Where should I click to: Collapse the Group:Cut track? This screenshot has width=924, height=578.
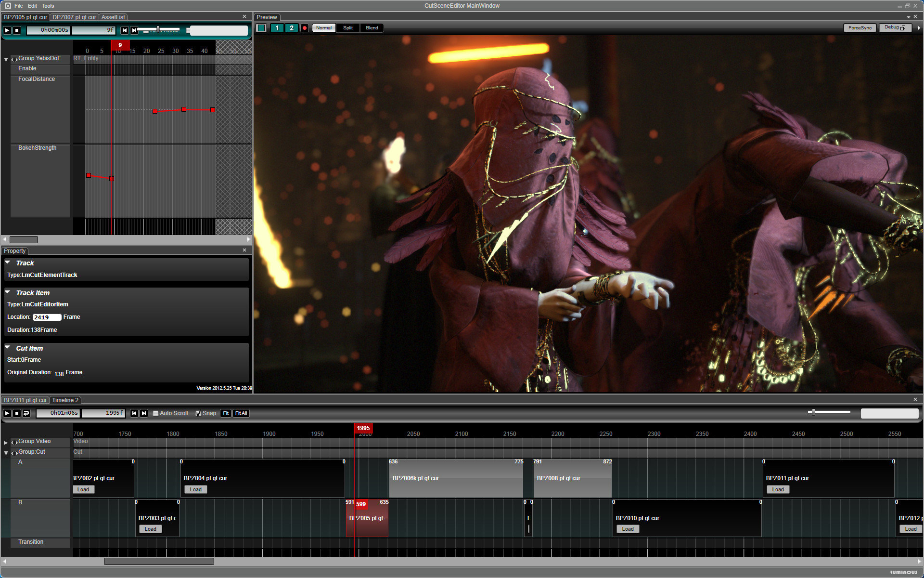pyautogui.click(x=6, y=453)
